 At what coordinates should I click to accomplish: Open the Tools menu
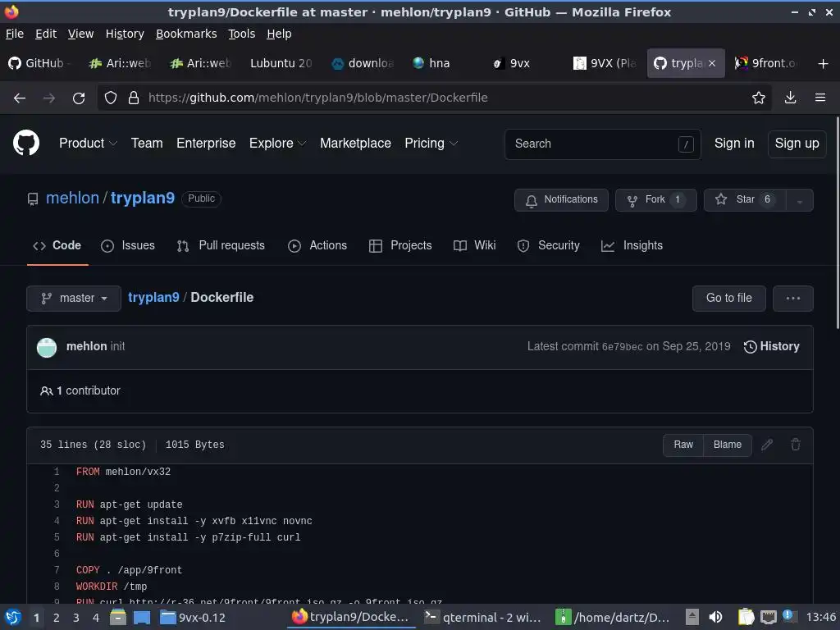242,34
